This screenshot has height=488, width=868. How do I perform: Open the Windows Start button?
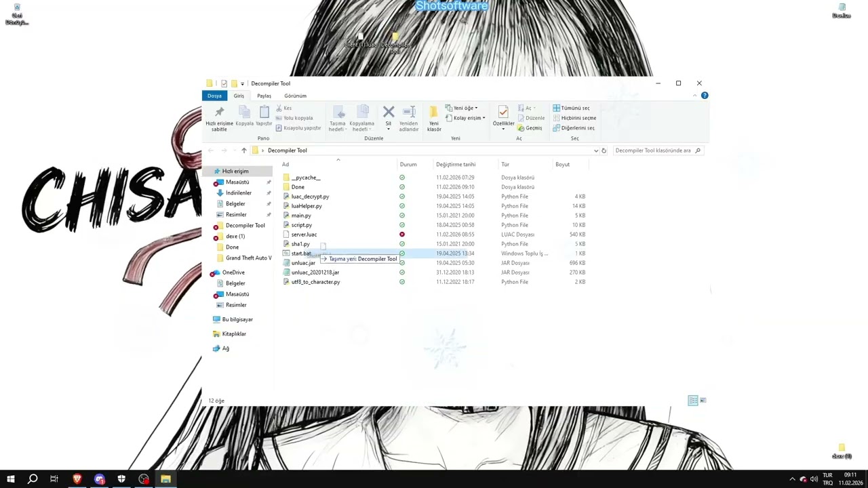pos(11,479)
